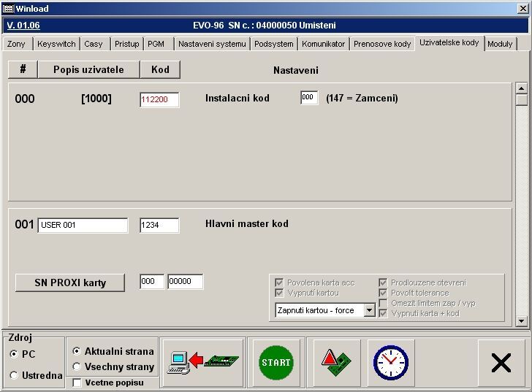Click the PC-to-panel transfer icon button
The width and height of the screenshot is (532, 392).
coord(202,362)
